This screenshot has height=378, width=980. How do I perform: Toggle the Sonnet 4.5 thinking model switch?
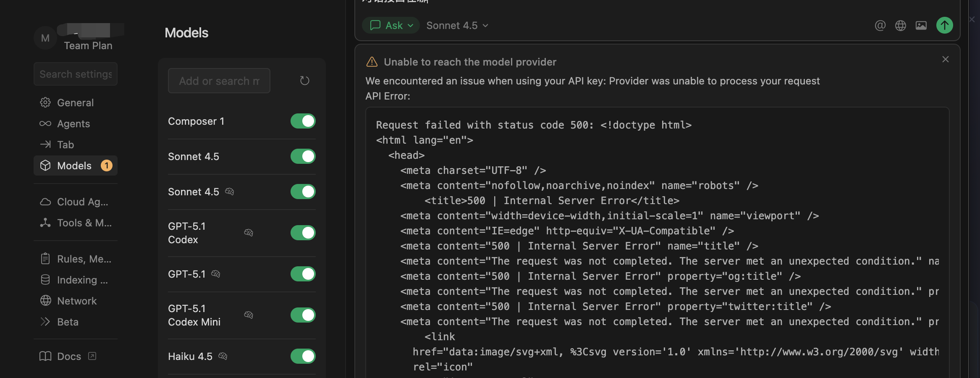(303, 192)
